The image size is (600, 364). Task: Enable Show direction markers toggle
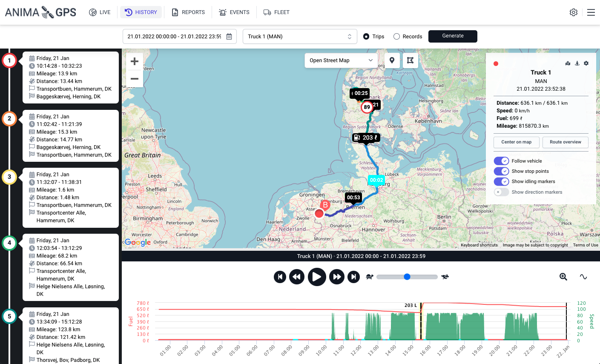tap(501, 192)
